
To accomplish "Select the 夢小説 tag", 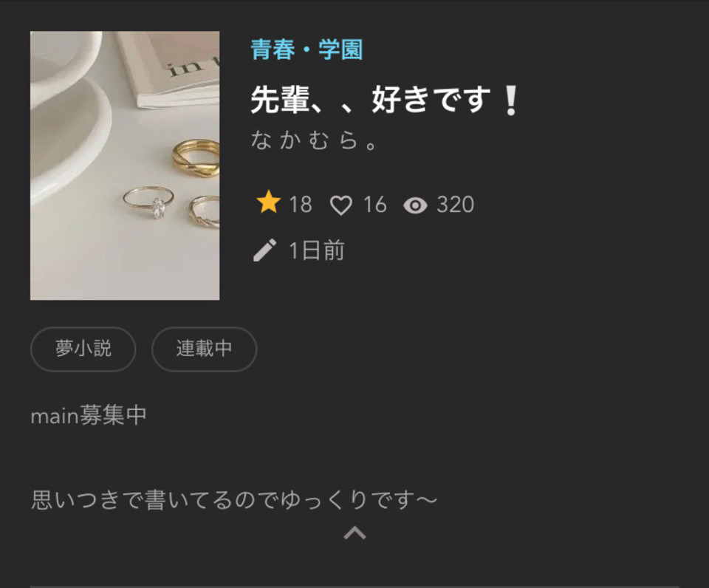I will pyautogui.click(x=83, y=349).
